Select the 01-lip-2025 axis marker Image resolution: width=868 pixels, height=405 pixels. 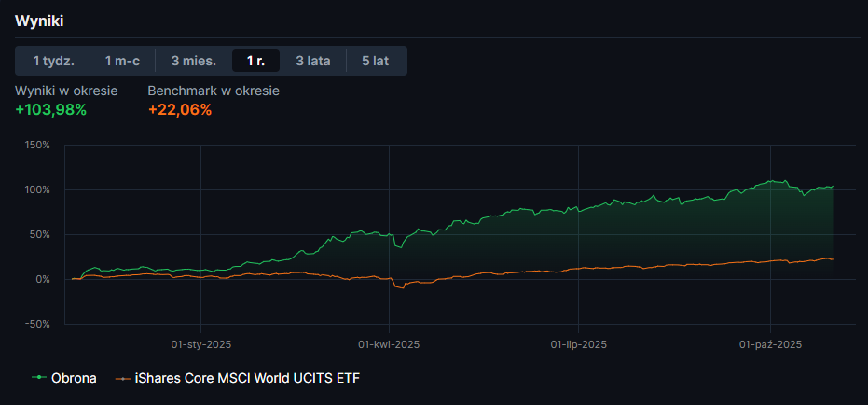579,344
